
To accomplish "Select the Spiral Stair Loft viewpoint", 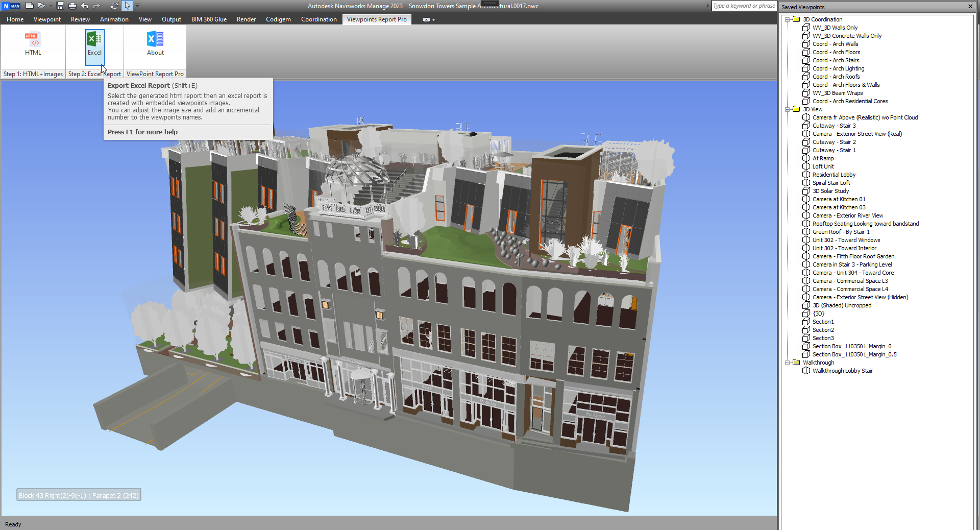I will click(x=831, y=183).
